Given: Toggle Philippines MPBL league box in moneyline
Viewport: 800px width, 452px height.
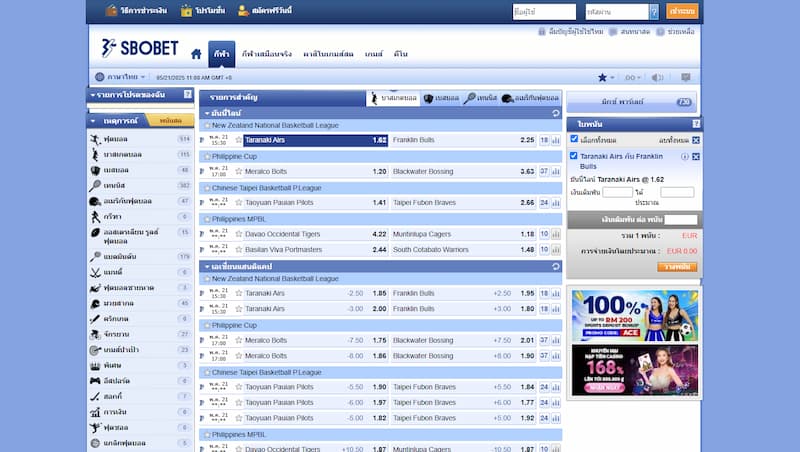Looking at the screenshot, I should [207, 219].
